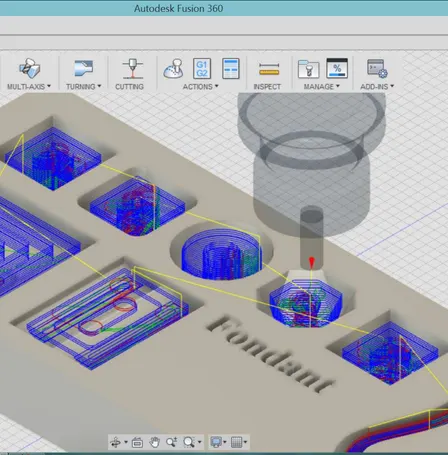Viewport: 448px width, 455px height.
Task: Open Post Process G1 G2 icon
Action: (202, 68)
